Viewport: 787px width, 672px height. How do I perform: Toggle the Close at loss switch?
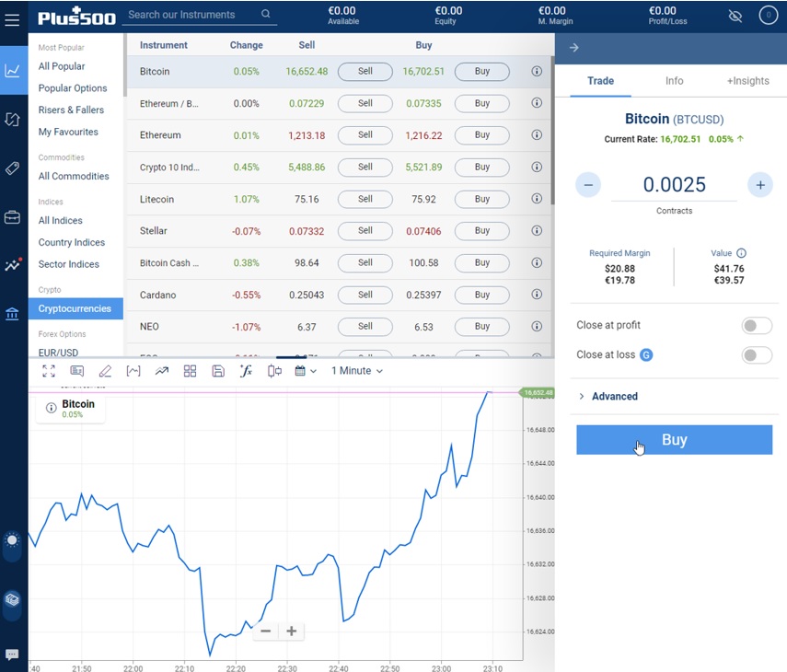[x=757, y=355]
